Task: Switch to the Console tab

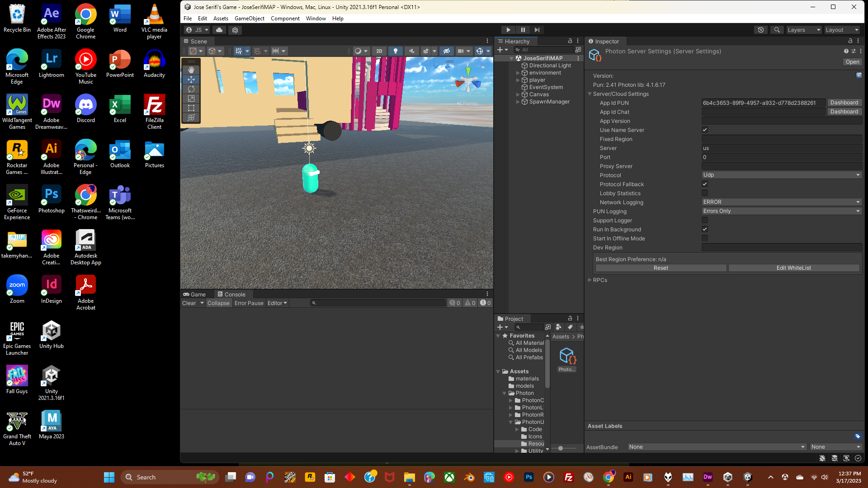Action: [x=231, y=294]
